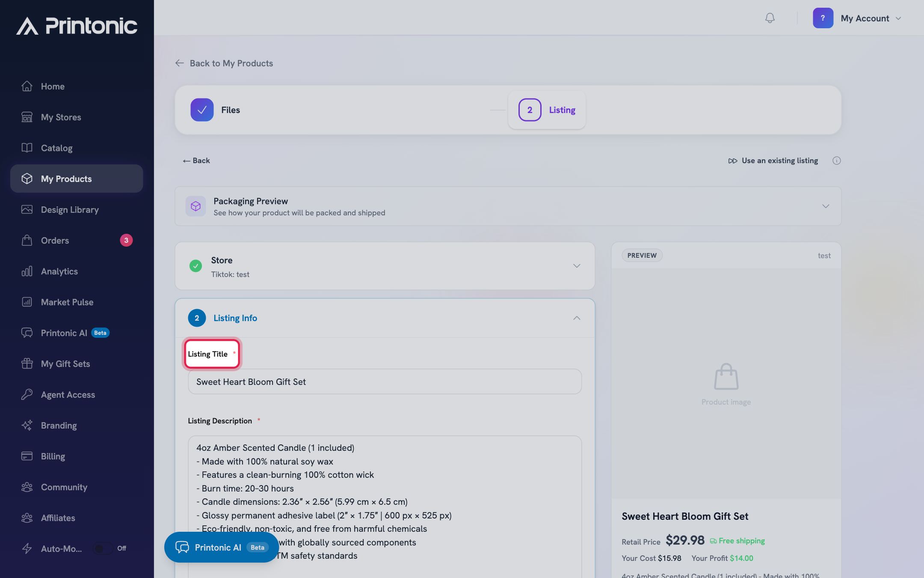Click the Community people icon

27,487
